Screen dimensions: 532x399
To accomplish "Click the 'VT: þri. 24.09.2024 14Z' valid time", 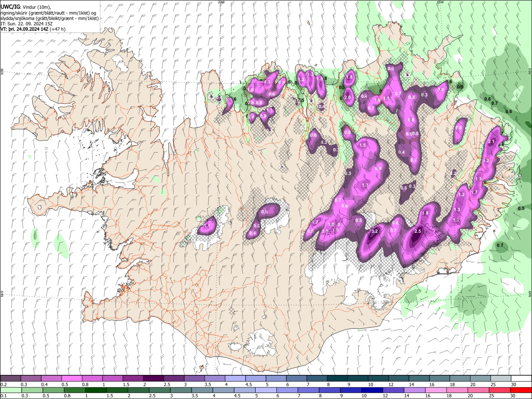I will (24, 29).
